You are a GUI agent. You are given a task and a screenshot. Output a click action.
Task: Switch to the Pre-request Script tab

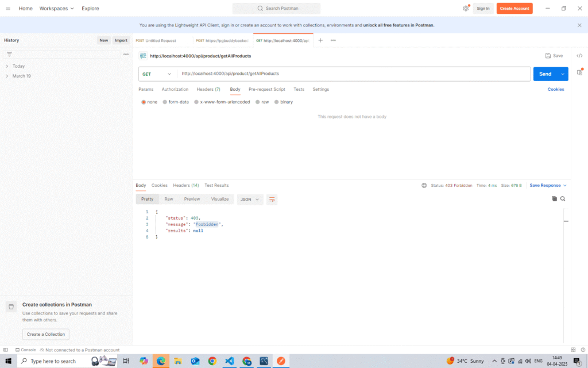click(266, 89)
